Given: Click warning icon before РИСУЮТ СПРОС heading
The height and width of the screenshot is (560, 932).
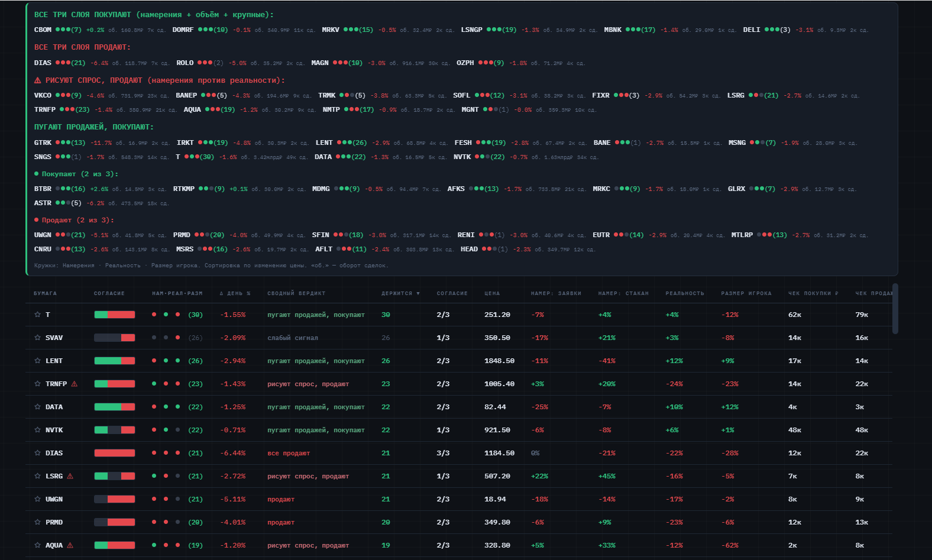Looking at the screenshot, I should (38, 80).
